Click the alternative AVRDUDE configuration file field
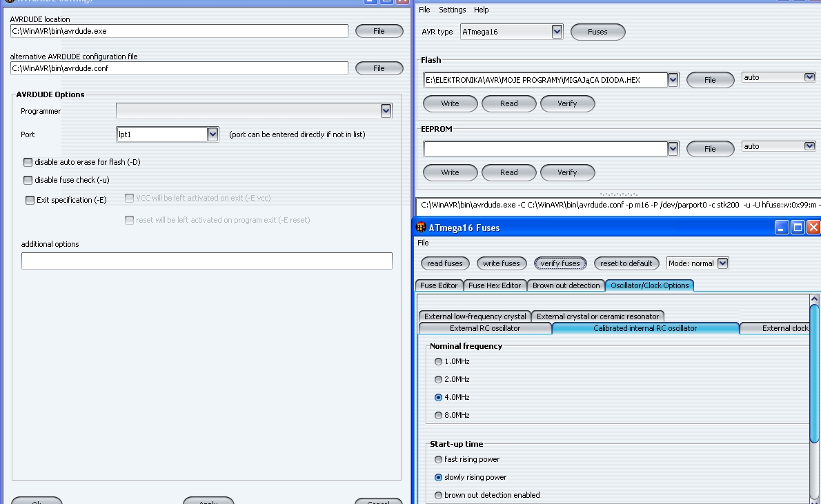This screenshot has width=821, height=504. [x=179, y=68]
